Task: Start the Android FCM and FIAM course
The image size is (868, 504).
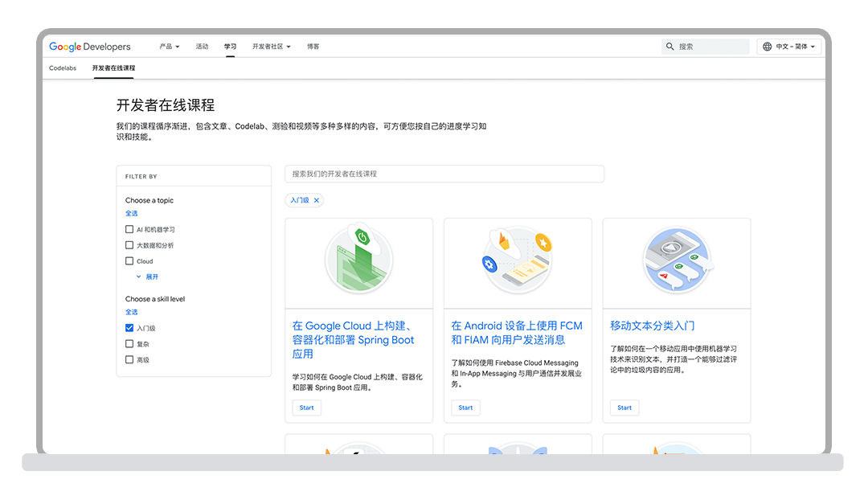Action: [x=465, y=408]
